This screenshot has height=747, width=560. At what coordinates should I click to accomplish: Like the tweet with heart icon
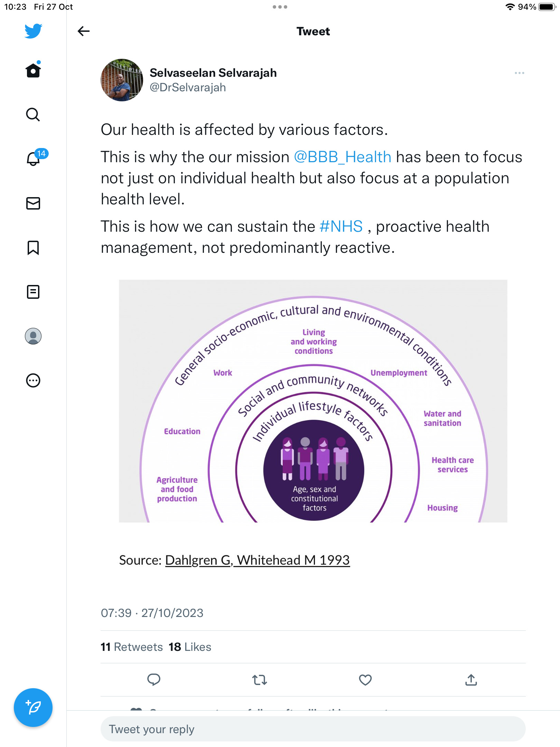365,680
